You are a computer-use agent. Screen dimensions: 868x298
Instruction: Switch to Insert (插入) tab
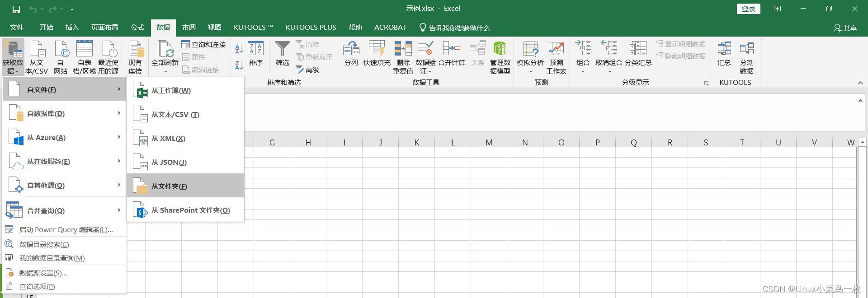pos(72,28)
